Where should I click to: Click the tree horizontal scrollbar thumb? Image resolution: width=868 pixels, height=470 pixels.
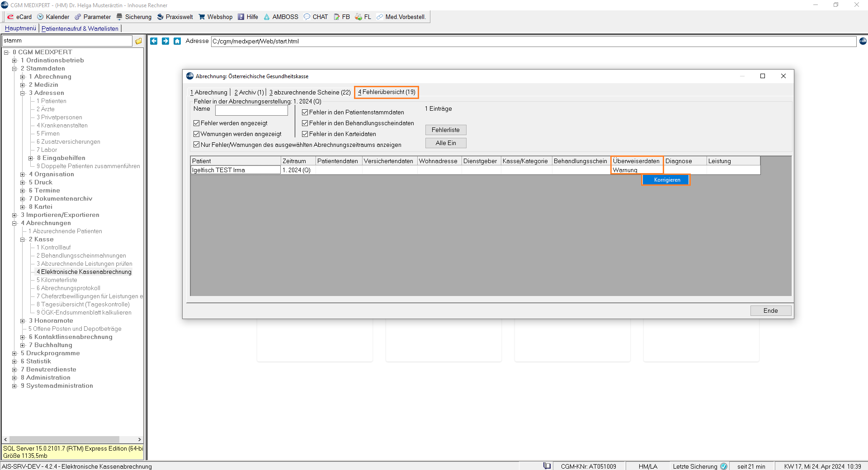(64, 439)
